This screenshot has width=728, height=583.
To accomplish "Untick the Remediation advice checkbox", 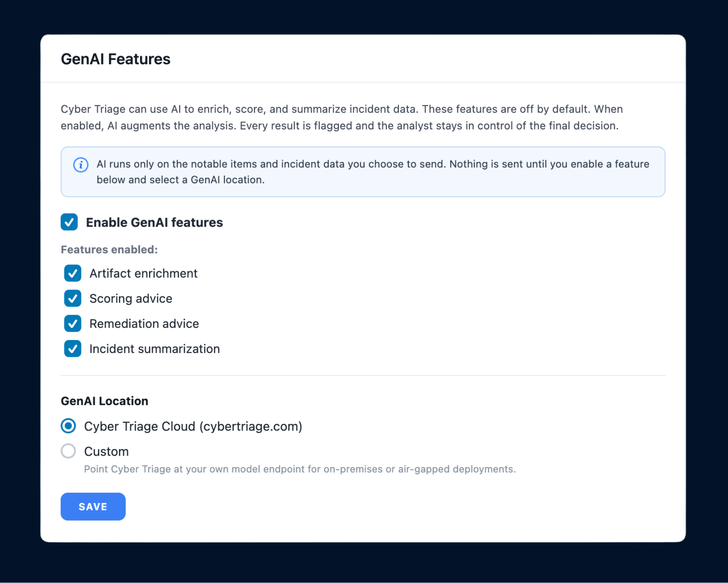I will pos(72,323).
